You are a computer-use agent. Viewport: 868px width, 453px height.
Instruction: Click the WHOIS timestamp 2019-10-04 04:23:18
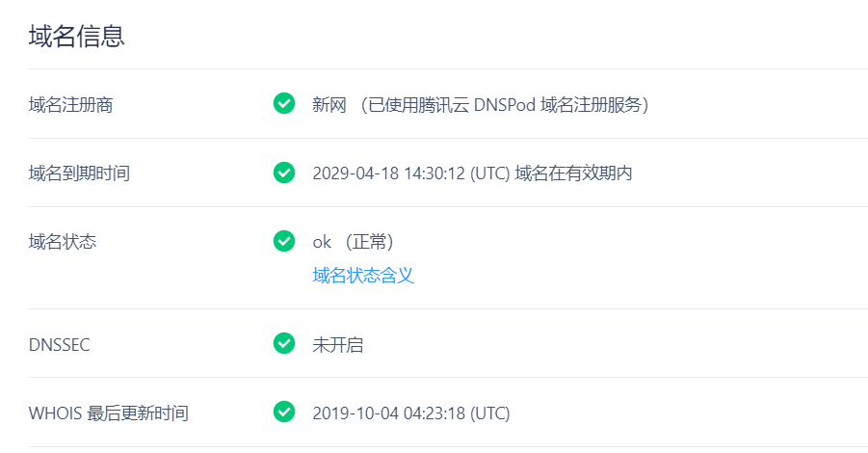[388, 413]
